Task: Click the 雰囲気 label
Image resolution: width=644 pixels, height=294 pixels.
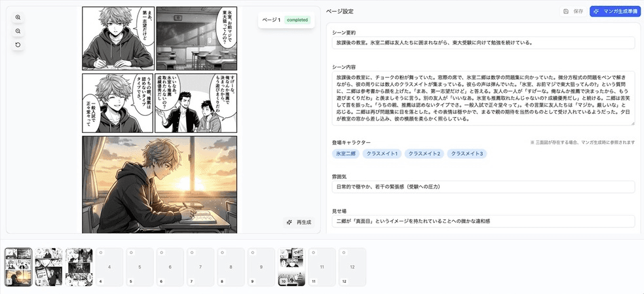Action: point(340,176)
